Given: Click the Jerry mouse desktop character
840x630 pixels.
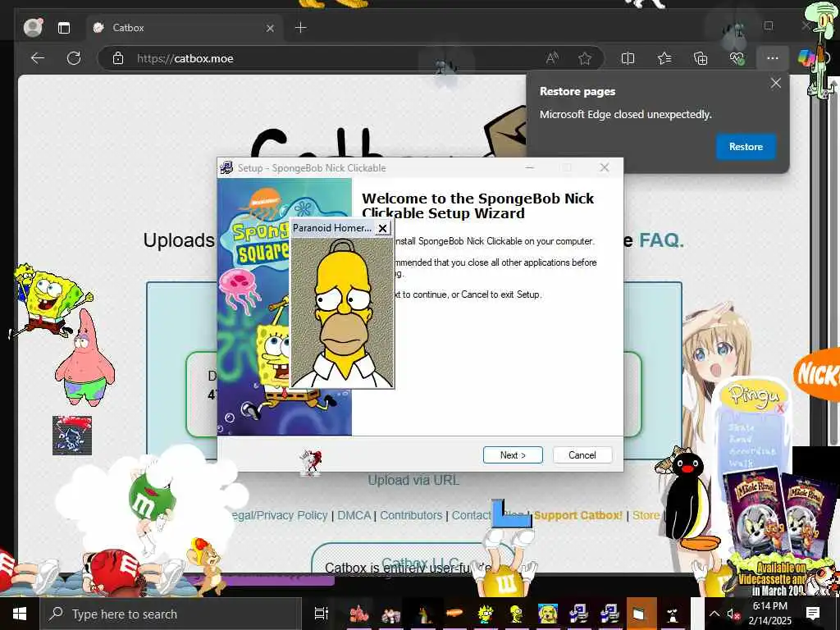Looking at the screenshot, I should (x=208, y=566).
